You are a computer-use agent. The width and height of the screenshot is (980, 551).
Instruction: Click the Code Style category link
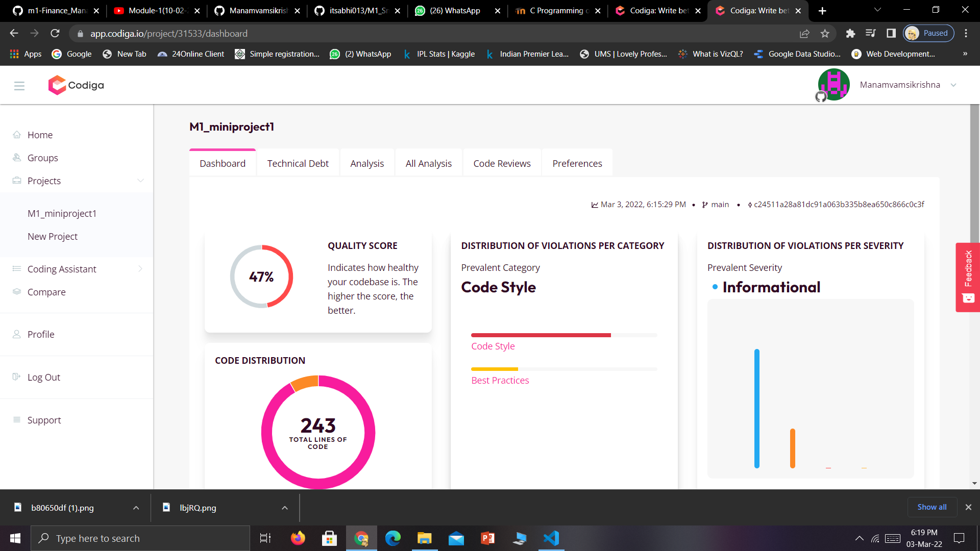[x=493, y=346]
